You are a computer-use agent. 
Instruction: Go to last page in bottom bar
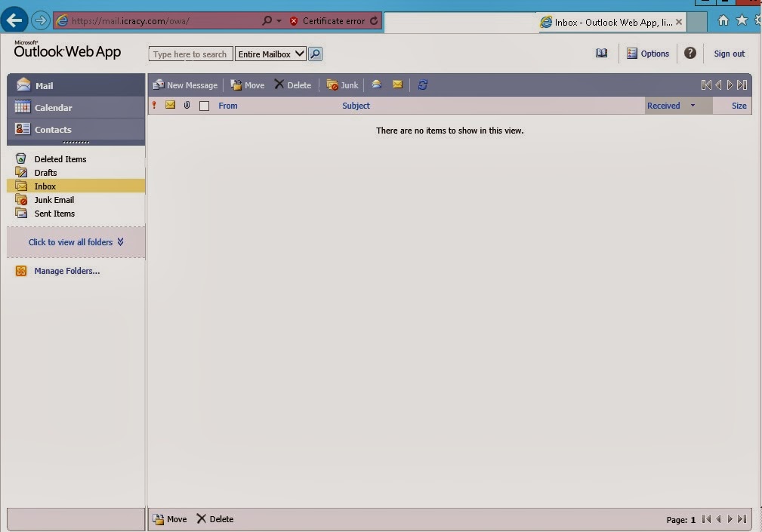click(x=742, y=519)
